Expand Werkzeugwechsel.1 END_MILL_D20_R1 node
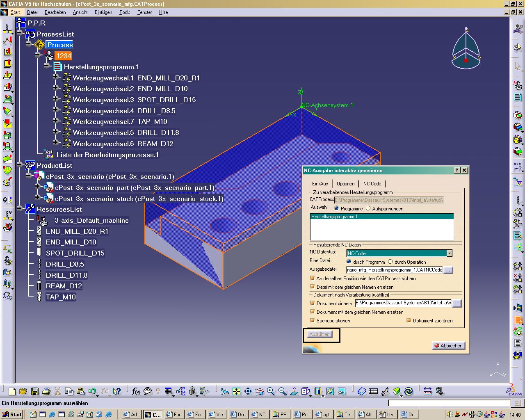 pyautogui.click(x=56, y=76)
